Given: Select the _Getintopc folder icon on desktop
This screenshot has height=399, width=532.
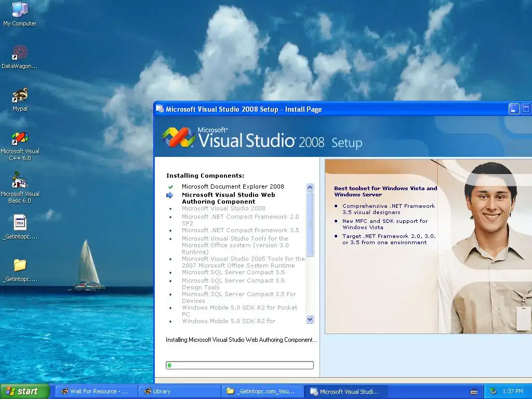Looking at the screenshot, I should coord(20,270).
